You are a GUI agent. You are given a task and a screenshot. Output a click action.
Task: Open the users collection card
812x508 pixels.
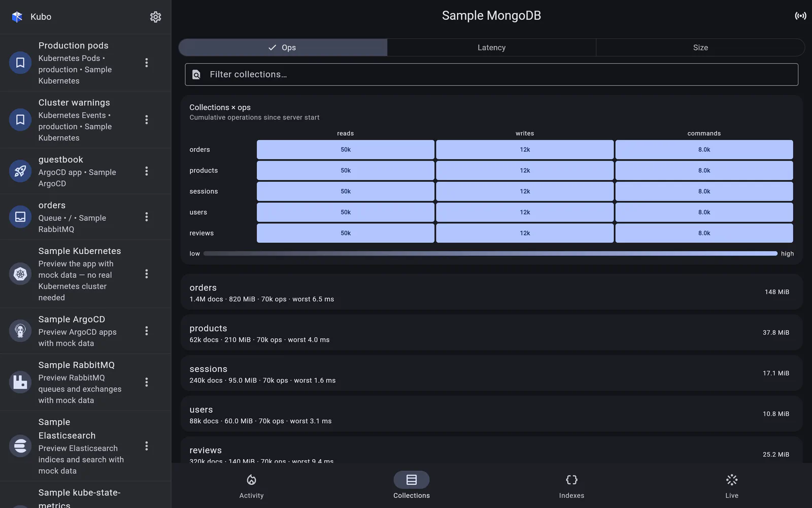pyautogui.click(x=491, y=414)
